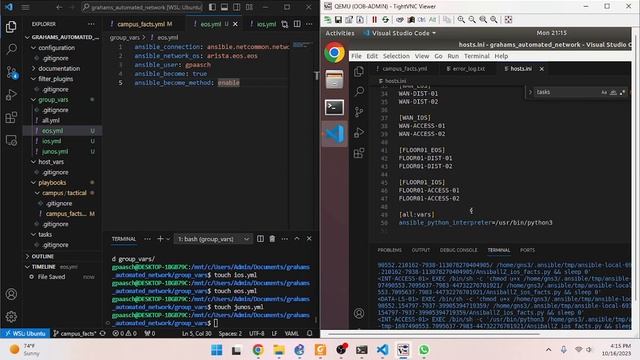Maximize terminal panel with up chevron
Image resolution: width=640 pixels, height=360 pixels.
tap(297, 239)
